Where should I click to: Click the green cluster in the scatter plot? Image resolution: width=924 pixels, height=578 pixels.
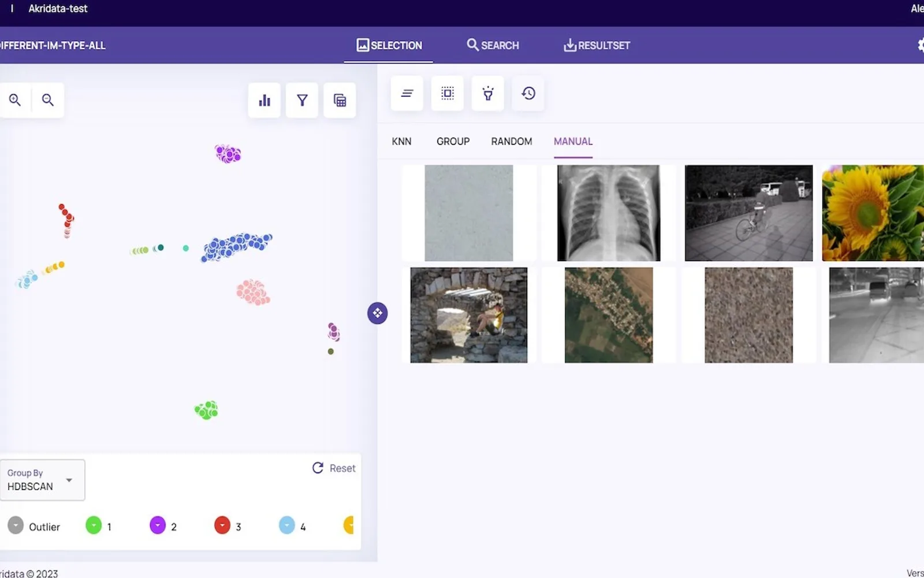click(x=206, y=410)
